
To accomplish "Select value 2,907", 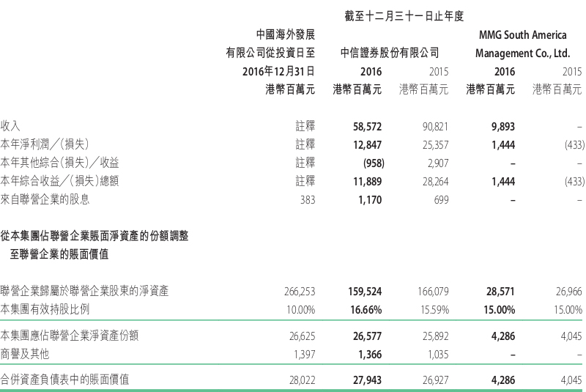I will 438,163.
